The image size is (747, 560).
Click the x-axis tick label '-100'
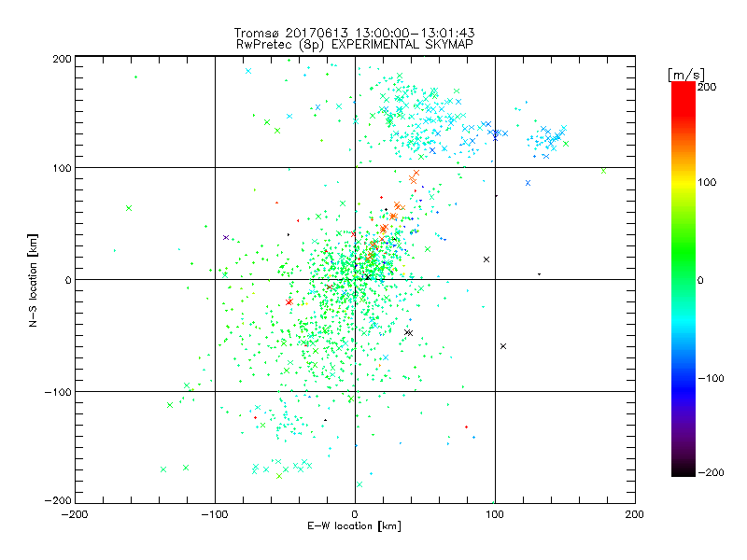tap(215, 514)
